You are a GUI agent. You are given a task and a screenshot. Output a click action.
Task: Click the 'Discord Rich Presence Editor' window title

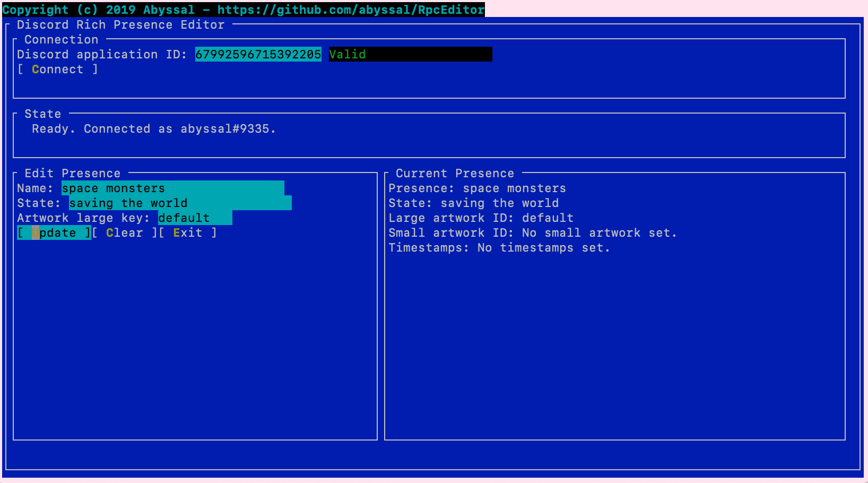click(x=121, y=25)
